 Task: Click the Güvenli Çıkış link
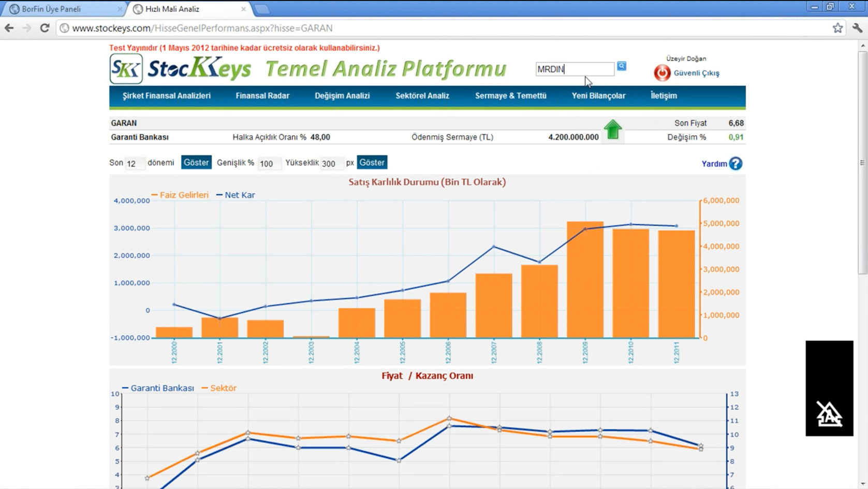click(x=696, y=73)
